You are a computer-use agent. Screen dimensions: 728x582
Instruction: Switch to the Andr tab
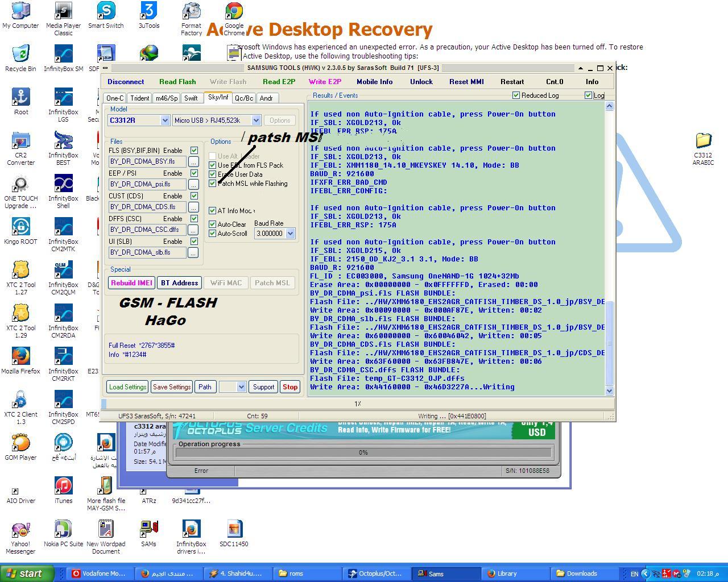point(266,98)
